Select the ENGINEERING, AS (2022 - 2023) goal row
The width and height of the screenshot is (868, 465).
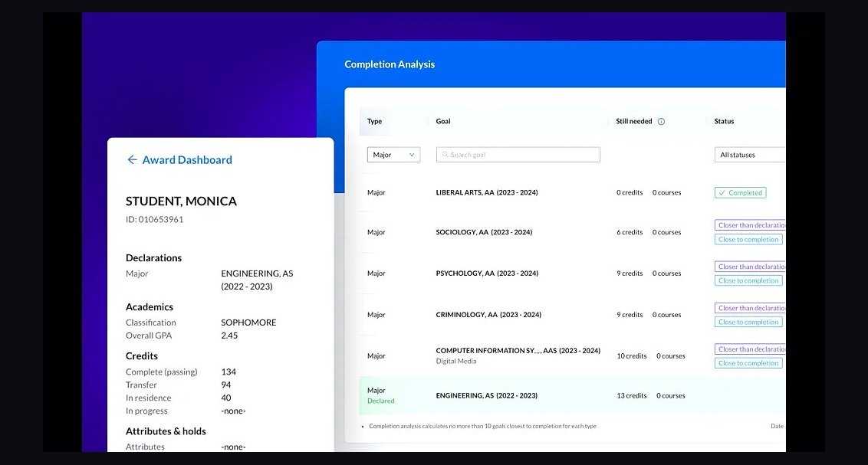tap(572, 396)
